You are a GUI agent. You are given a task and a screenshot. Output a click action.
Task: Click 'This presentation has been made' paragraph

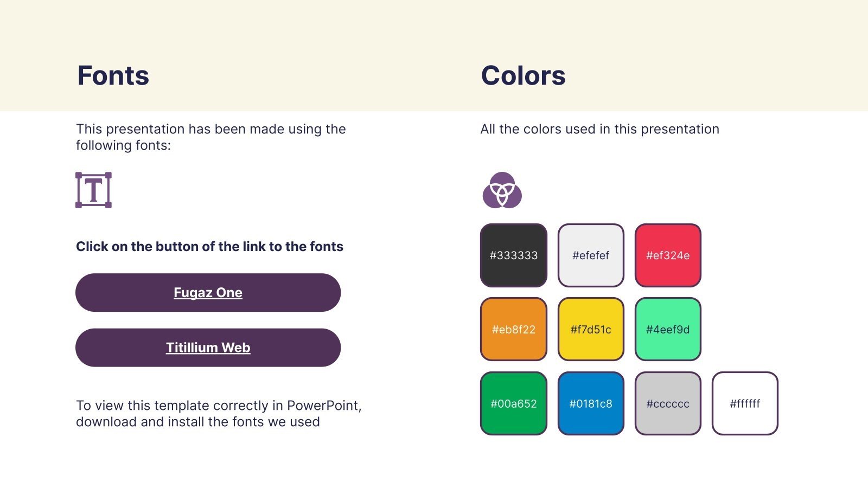(210, 137)
